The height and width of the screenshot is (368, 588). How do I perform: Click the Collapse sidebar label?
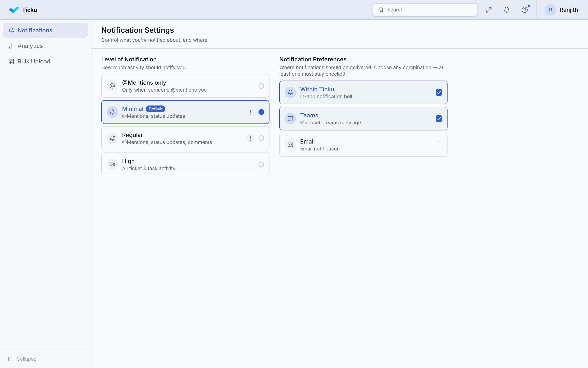pos(26,359)
